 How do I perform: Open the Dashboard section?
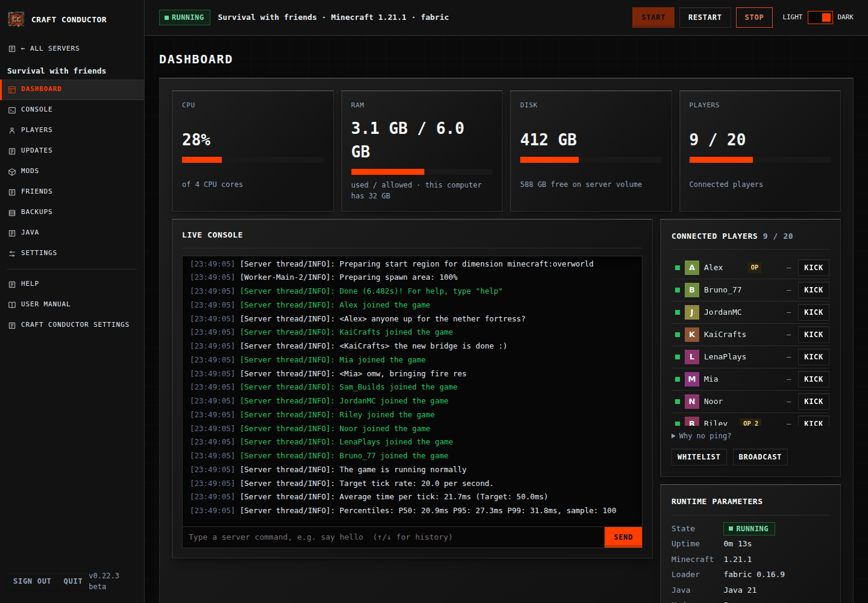(72, 89)
